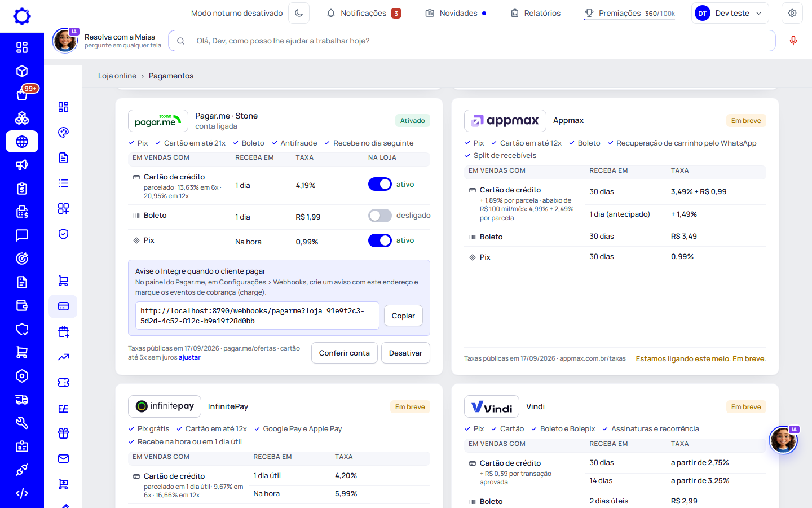
Task: Click the ajustar link under taxas
Action: point(189,357)
